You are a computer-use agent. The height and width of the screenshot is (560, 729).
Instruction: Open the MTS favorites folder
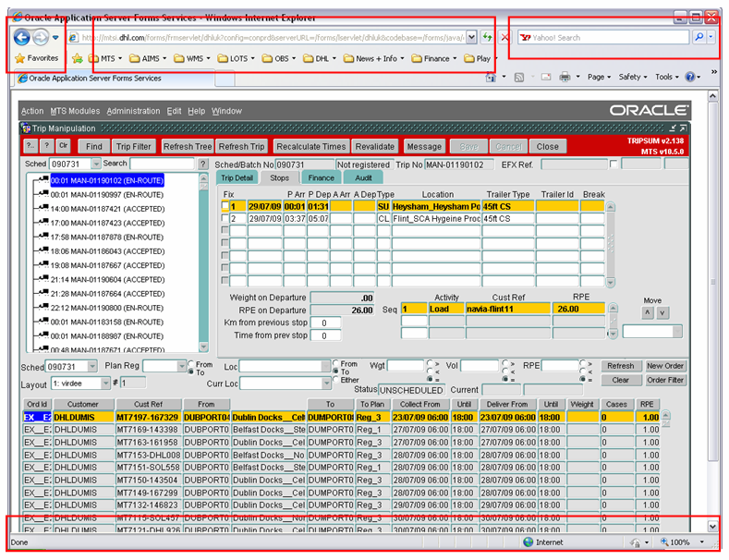click(x=105, y=58)
